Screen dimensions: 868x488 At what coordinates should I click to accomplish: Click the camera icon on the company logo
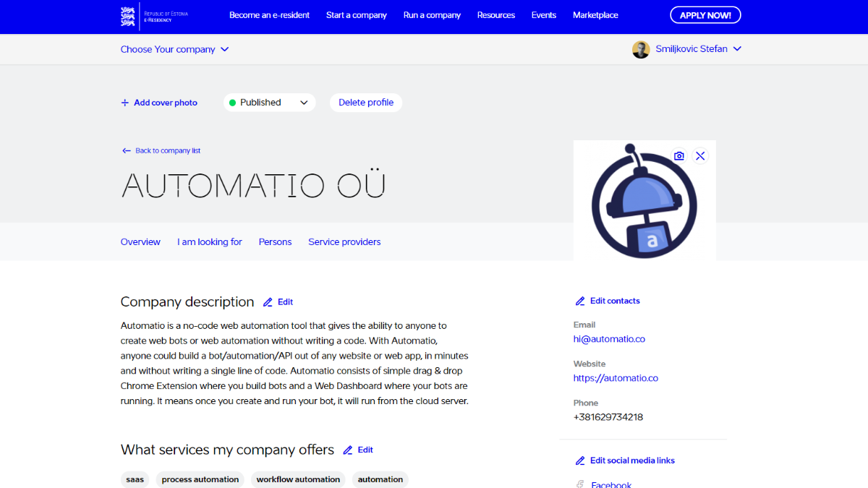click(x=678, y=156)
